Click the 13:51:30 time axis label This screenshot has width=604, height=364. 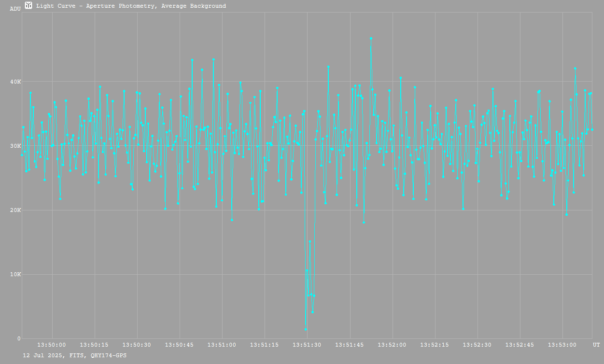[307, 345]
